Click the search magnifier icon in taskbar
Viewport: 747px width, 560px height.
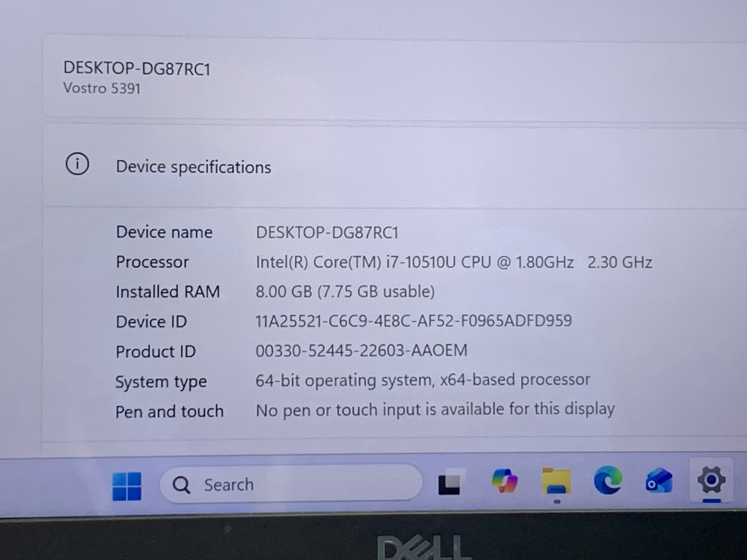[x=181, y=485]
